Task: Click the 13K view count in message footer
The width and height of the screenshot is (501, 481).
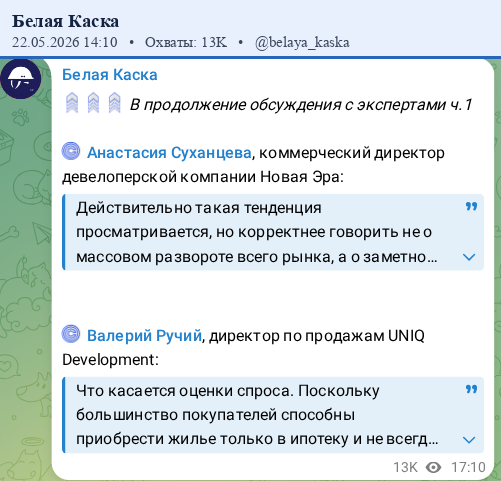Action: coord(405,468)
